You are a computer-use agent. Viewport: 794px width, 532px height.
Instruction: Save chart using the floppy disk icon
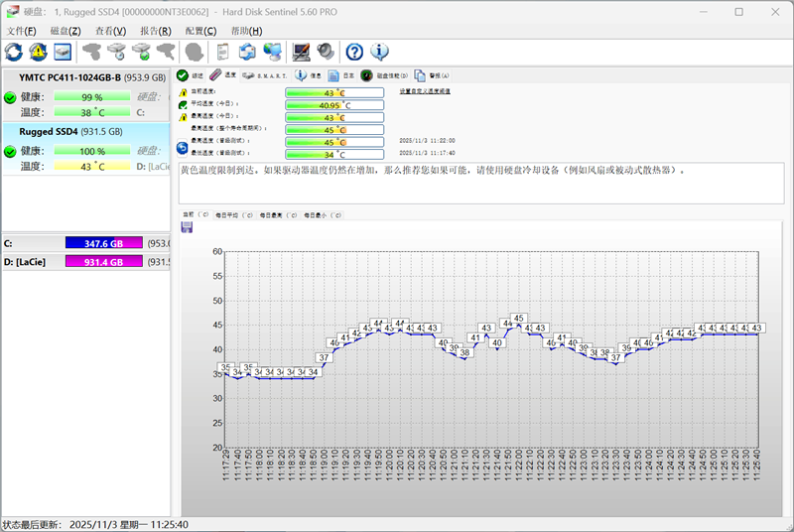coord(187,228)
